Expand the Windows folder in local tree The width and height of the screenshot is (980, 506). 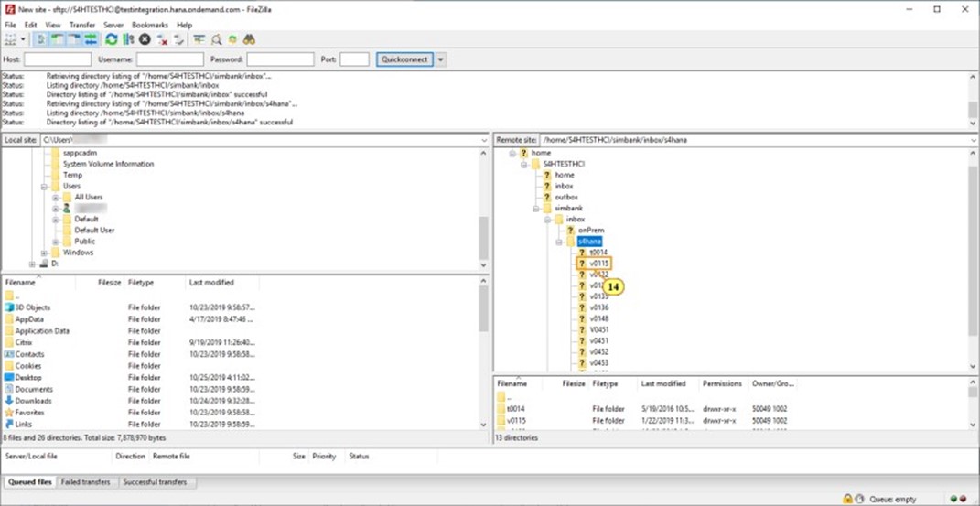(44, 253)
